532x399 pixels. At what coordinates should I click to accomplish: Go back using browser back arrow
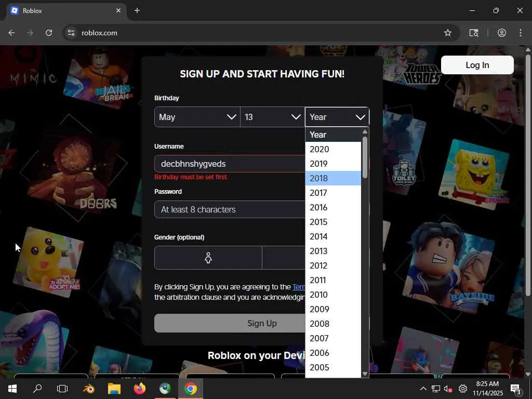11,33
